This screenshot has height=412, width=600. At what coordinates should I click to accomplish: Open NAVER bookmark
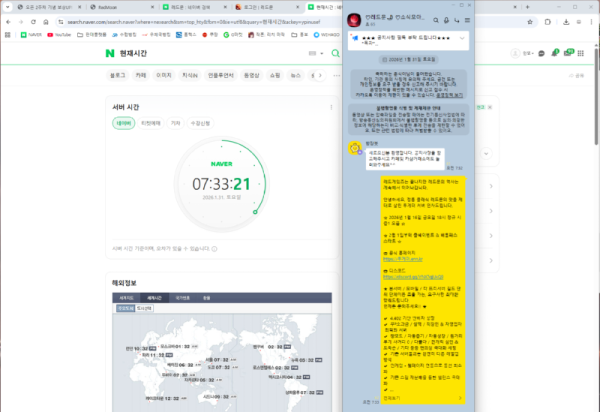coord(31,35)
